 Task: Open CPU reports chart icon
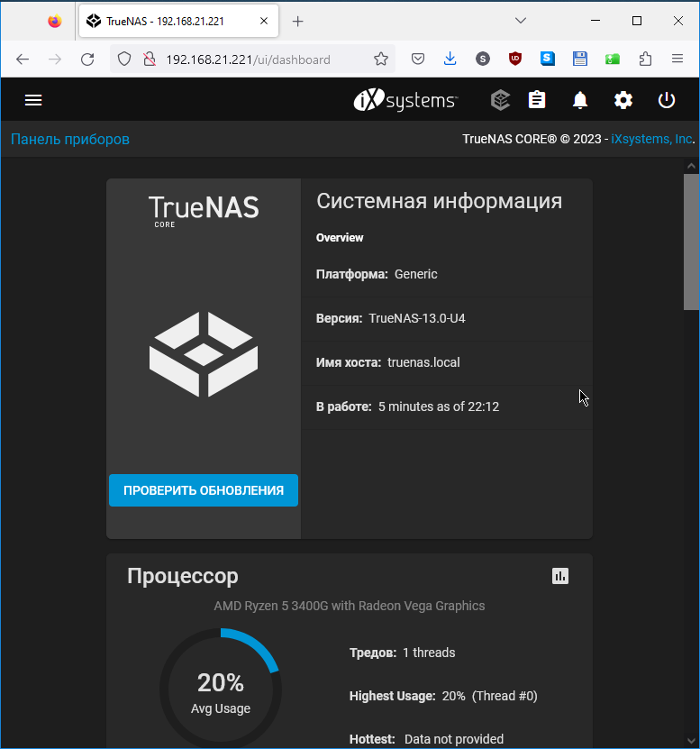point(560,576)
